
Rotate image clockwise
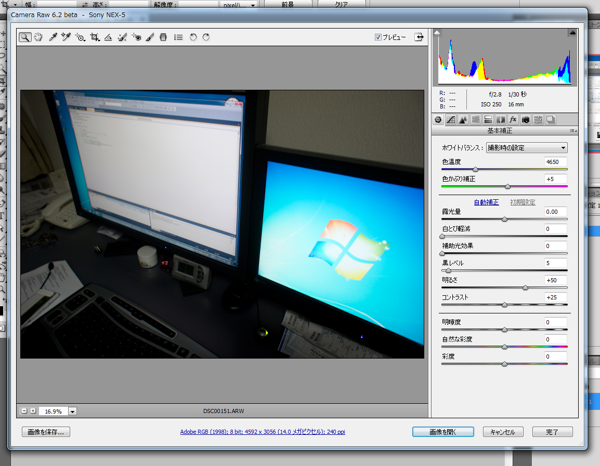[x=206, y=37]
